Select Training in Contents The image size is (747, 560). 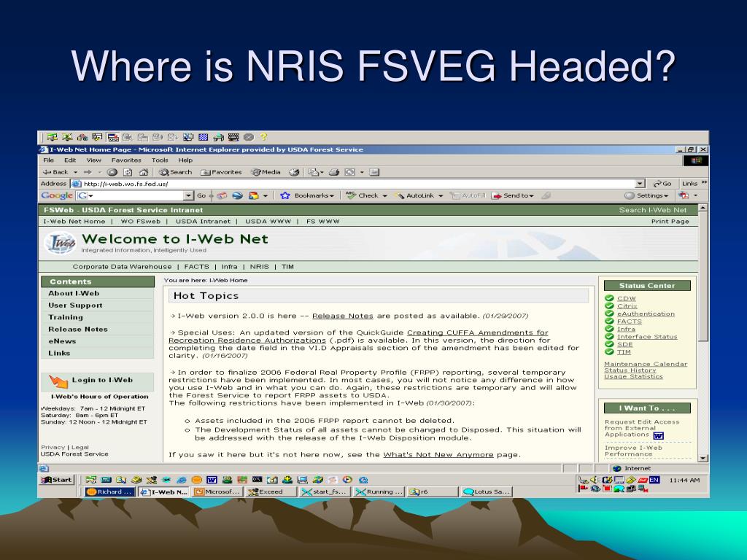click(x=98, y=318)
